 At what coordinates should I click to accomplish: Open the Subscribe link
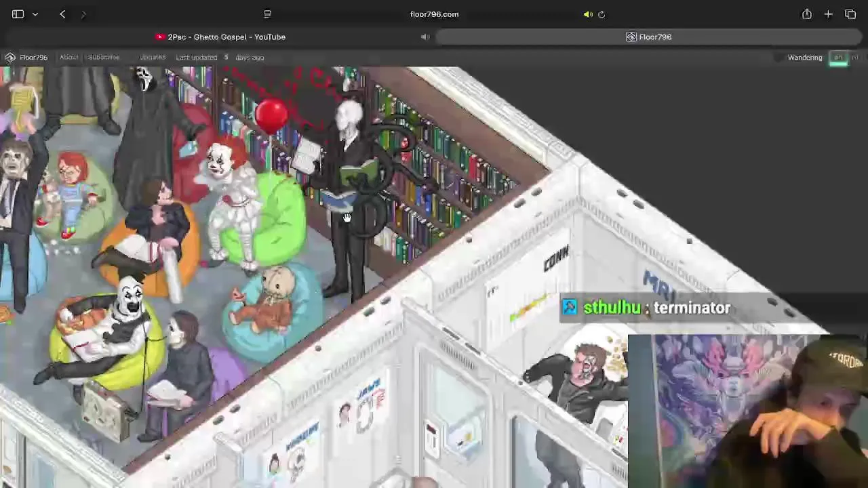point(104,57)
